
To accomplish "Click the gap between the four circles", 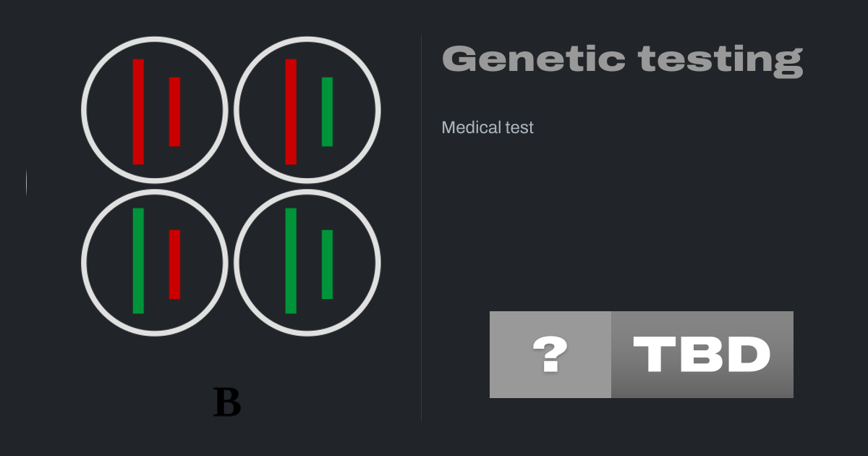I will tap(231, 186).
